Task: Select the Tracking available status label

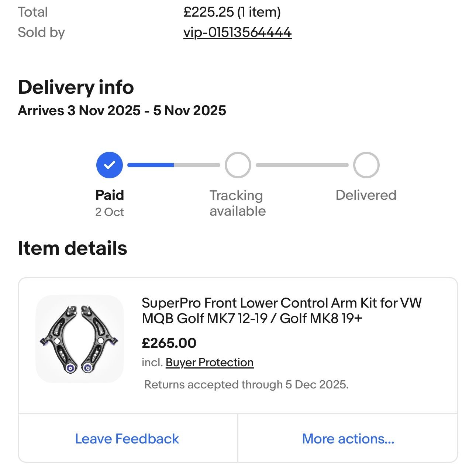Action: 237,203
